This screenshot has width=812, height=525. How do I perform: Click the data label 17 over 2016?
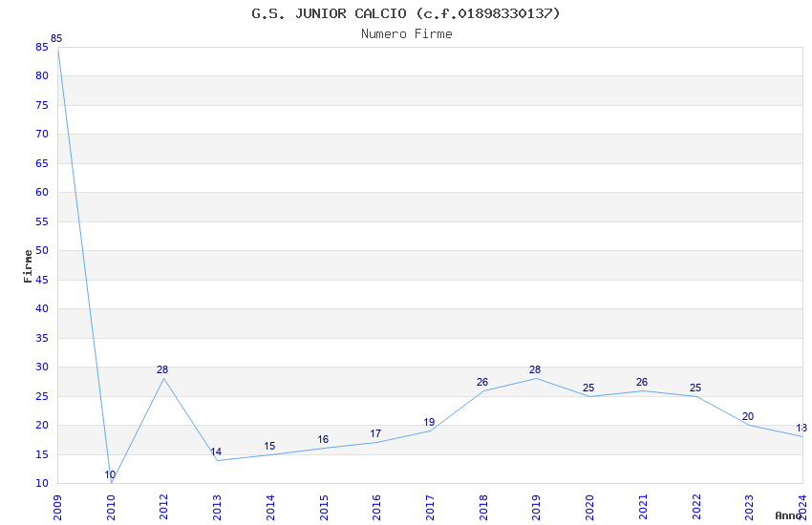pyautogui.click(x=376, y=433)
